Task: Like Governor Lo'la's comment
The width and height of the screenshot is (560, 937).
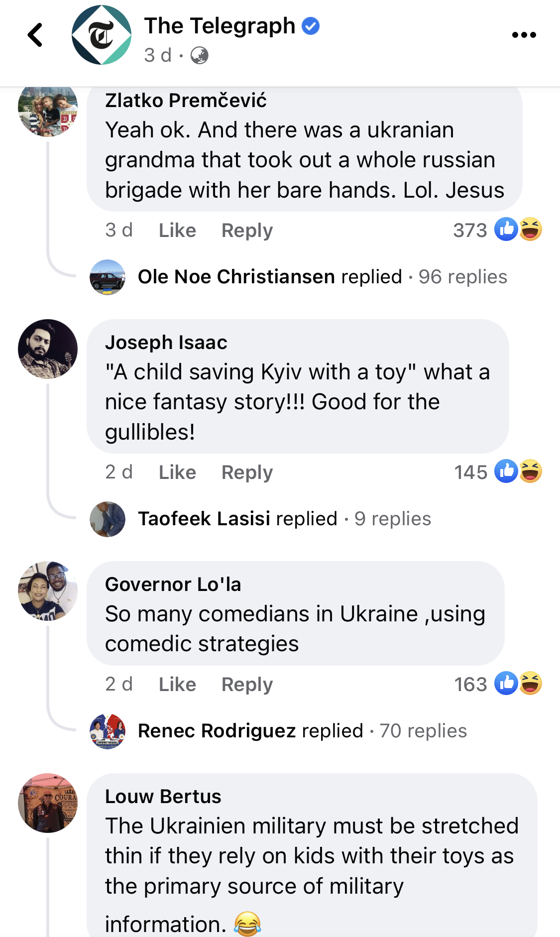Action: pyautogui.click(x=177, y=685)
